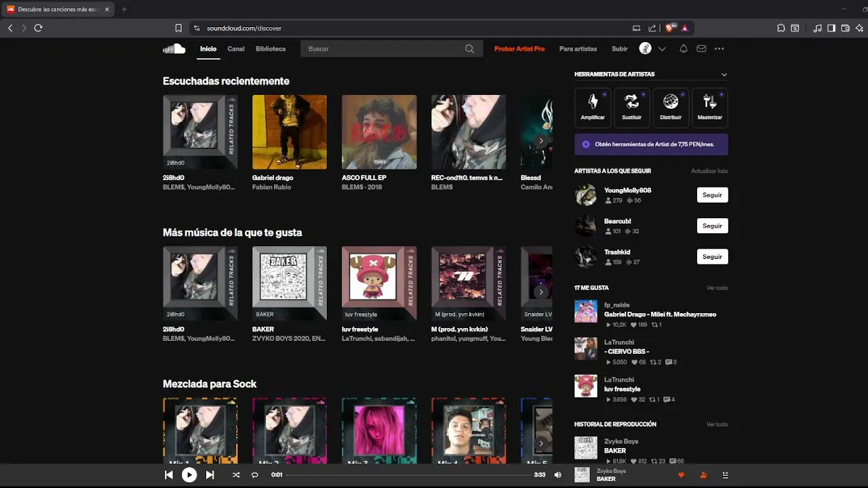This screenshot has height=488, width=868.
Task: Toggle like on the playing track
Action: (x=682, y=475)
